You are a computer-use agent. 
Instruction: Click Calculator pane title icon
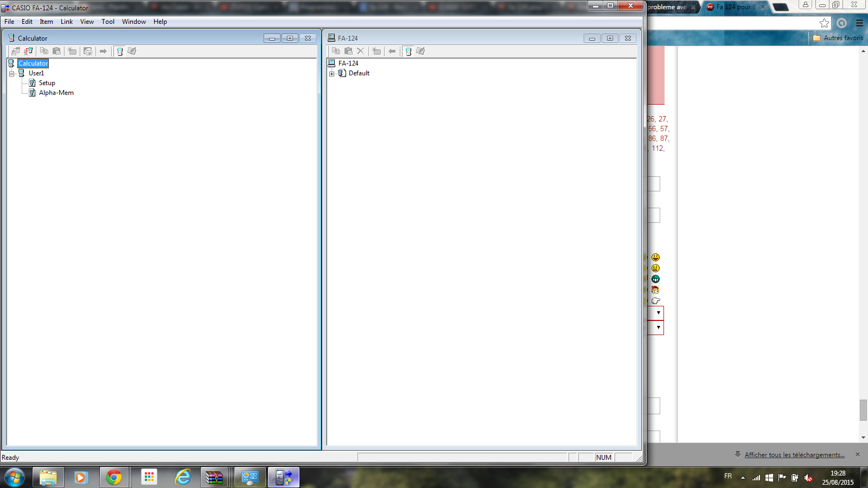click(11, 38)
